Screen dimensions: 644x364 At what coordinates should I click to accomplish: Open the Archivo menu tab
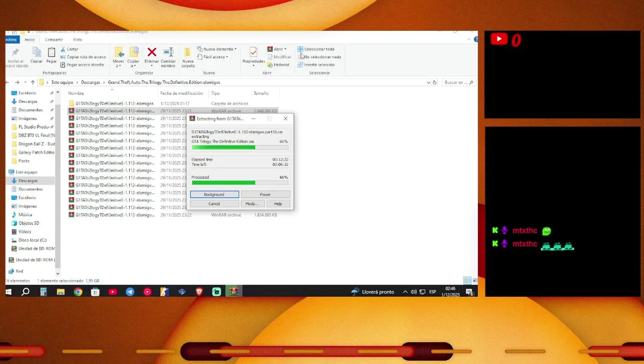point(11,39)
